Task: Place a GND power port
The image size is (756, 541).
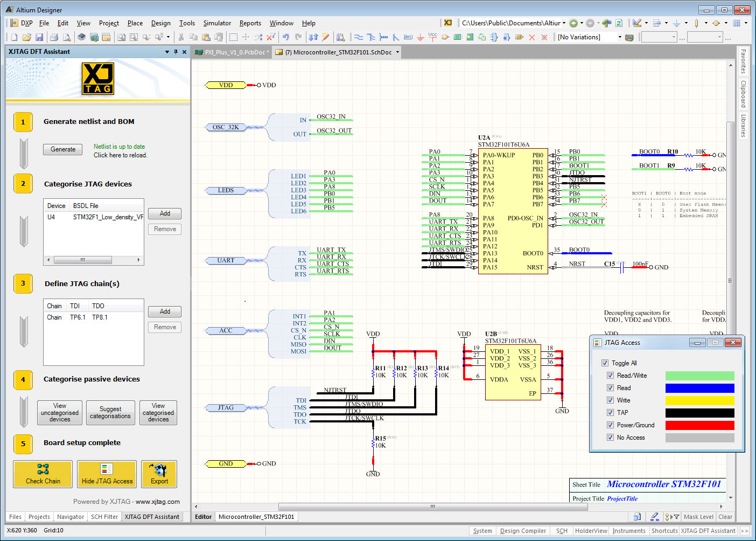Action: tap(421, 37)
